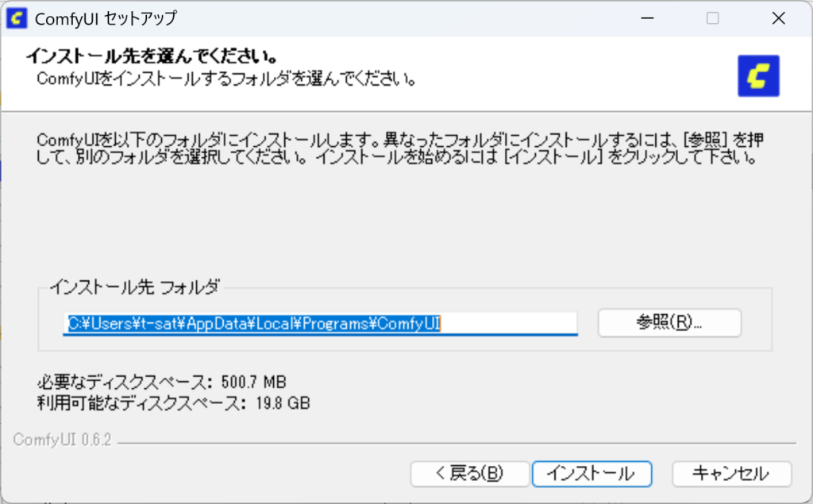
Task: Click the install folder path field
Action: 321,323
